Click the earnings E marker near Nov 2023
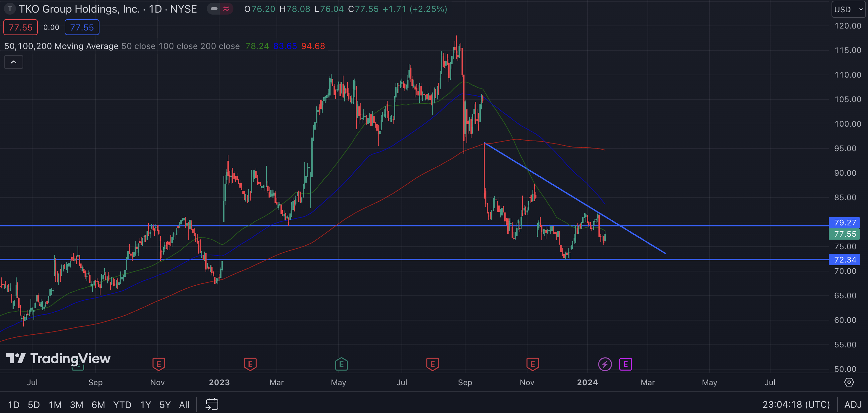 [x=532, y=364]
